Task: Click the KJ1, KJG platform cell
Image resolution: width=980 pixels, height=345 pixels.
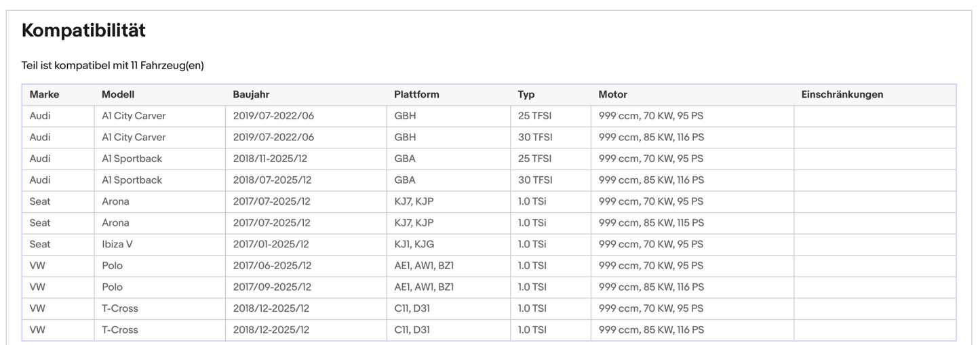Action: pos(414,244)
